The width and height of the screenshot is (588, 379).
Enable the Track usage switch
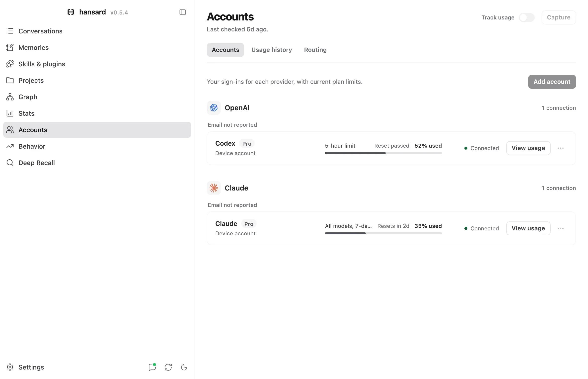527,17
